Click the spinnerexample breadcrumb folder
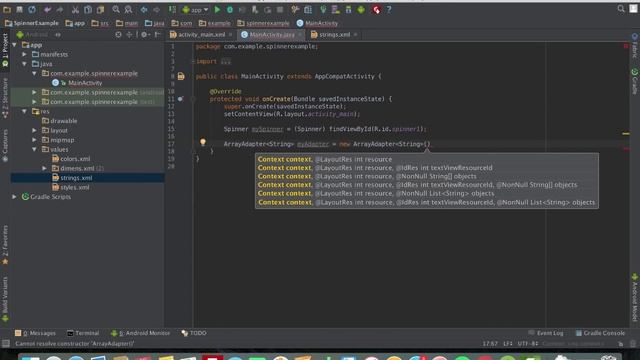Viewport: 640px width, 360px height. (x=263, y=23)
